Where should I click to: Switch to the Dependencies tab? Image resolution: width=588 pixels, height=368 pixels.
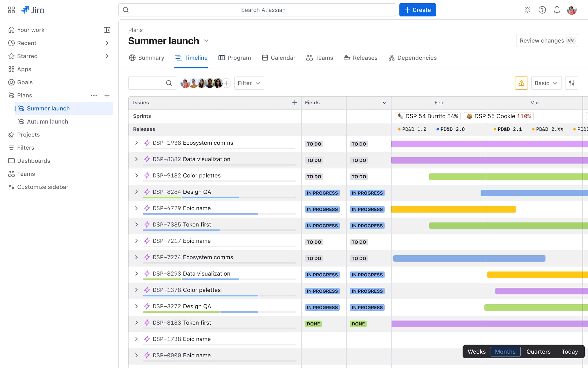(412, 58)
